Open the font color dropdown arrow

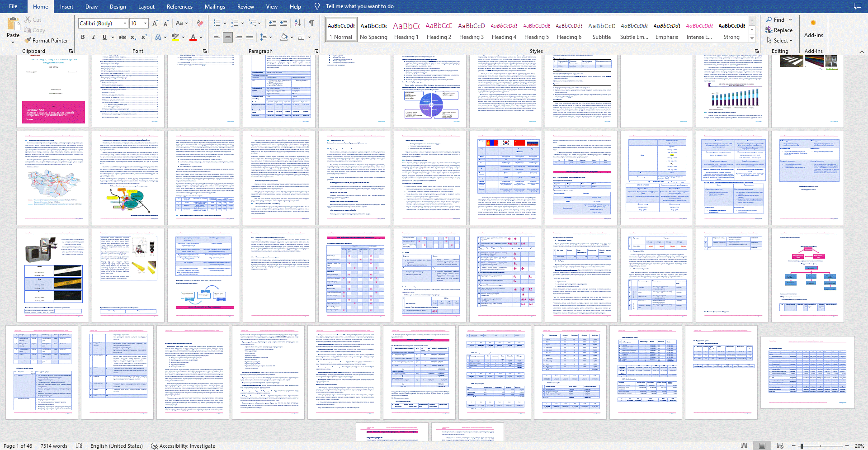[200, 37]
